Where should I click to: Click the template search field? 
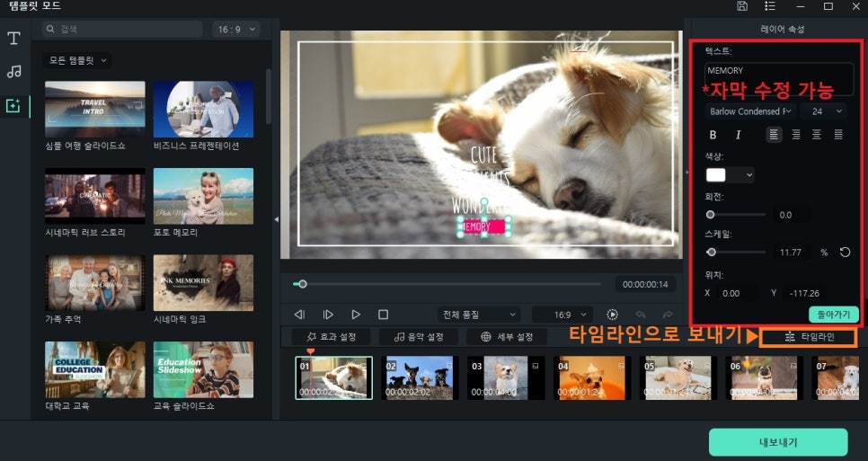(123, 30)
